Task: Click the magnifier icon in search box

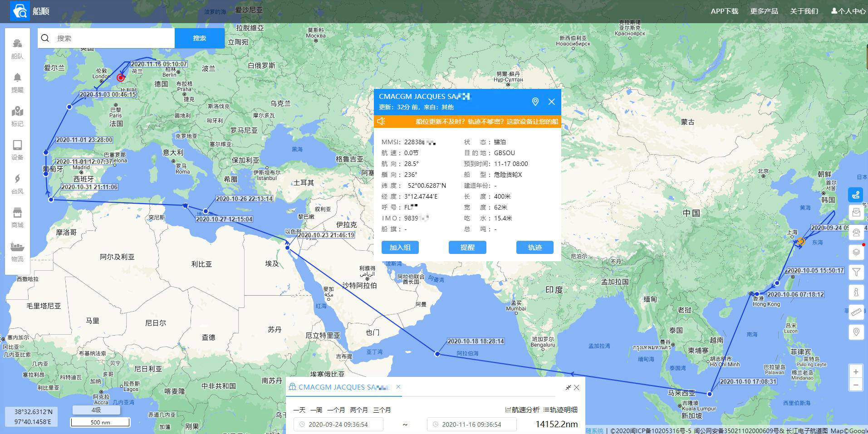Action: coord(45,38)
